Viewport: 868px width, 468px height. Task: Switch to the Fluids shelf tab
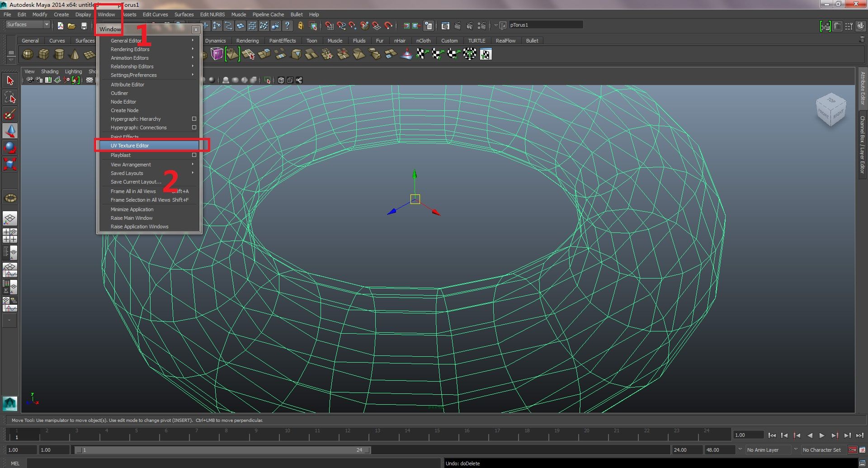pos(359,41)
